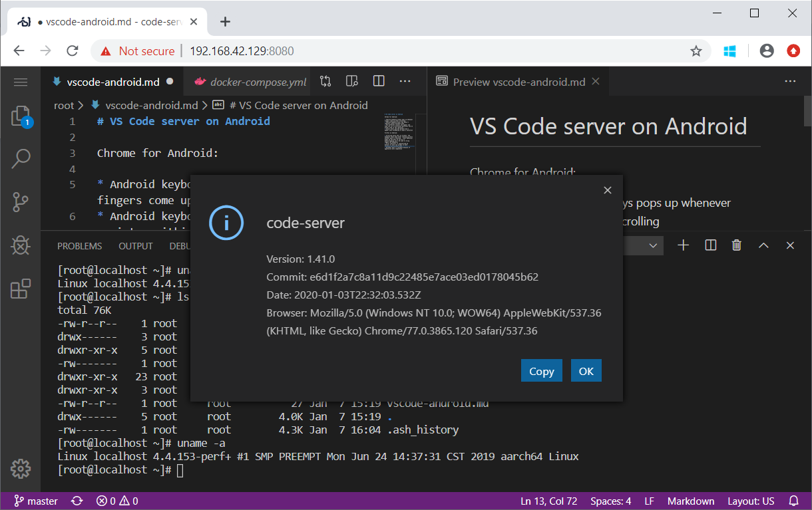Click the unsaved dot on vscode-android.md tab

[x=170, y=82]
